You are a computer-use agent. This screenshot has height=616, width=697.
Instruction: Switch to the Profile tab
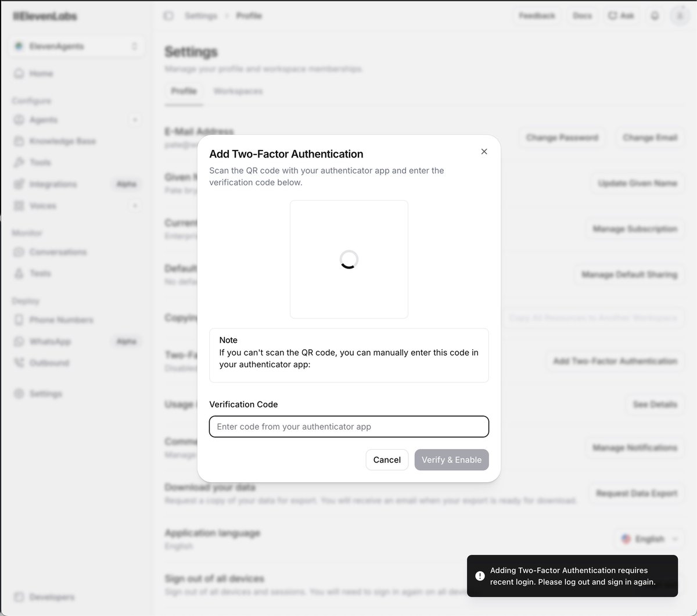click(x=184, y=91)
